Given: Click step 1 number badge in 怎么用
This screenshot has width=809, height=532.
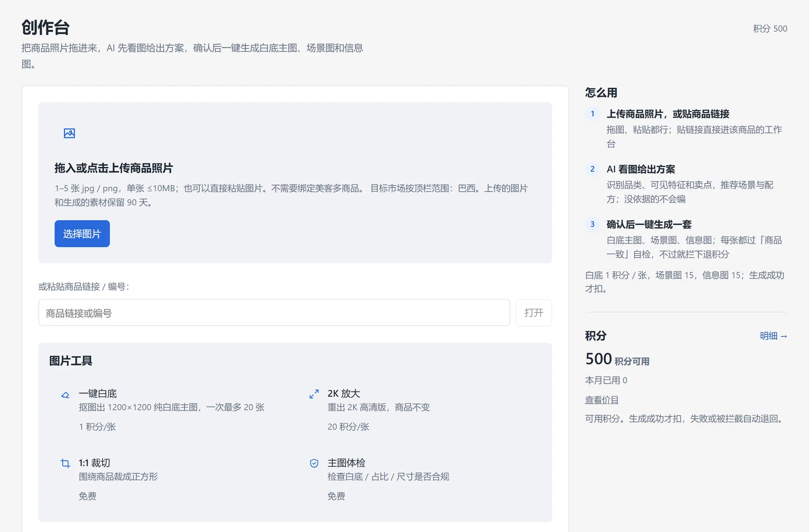Looking at the screenshot, I should pyautogui.click(x=592, y=114).
